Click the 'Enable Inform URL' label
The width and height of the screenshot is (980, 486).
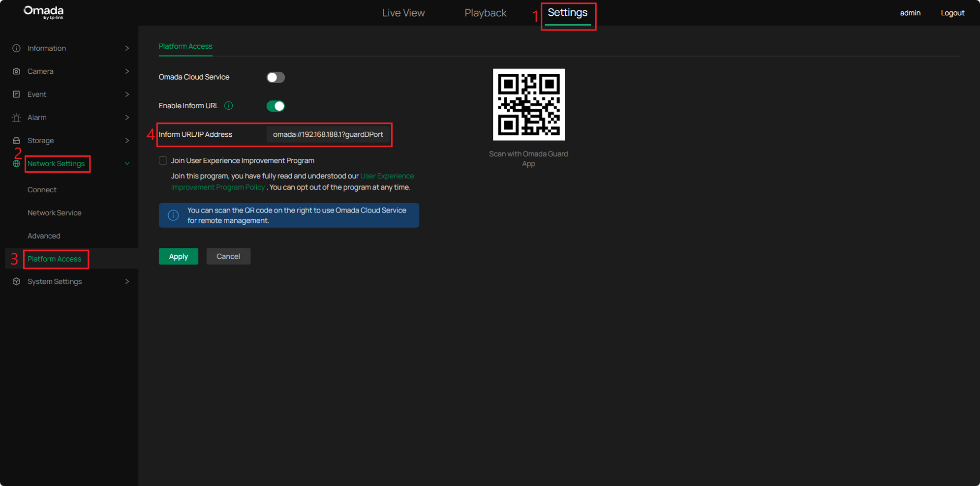(x=188, y=106)
